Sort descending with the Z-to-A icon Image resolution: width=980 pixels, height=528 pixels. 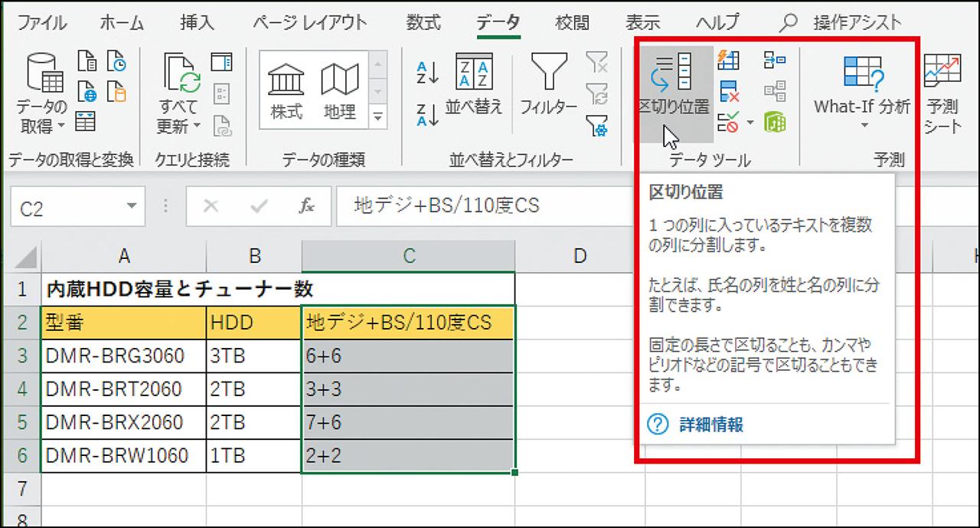pyautogui.click(x=427, y=115)
